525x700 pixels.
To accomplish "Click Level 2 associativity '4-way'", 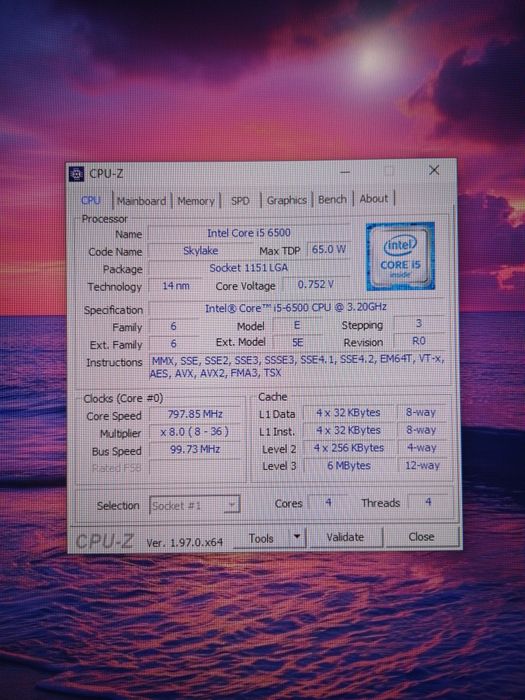I will coord(421,448).
